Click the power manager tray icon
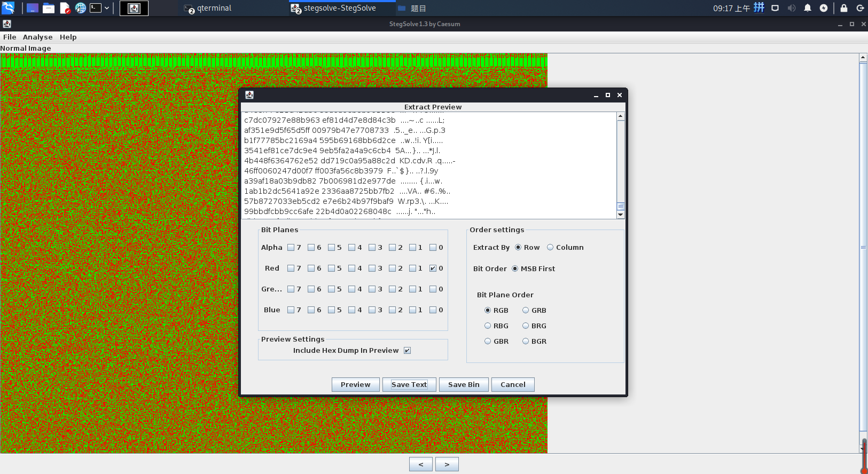868x474 pixels. click(824, 8)
